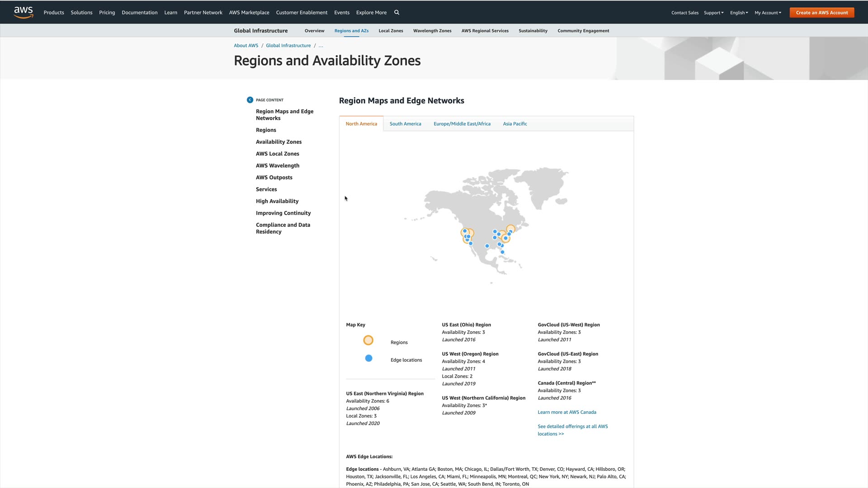This screenshot has width=868, height=488.
Task: Open Learn more at AWS Canada link
Action: pos(566,412)
